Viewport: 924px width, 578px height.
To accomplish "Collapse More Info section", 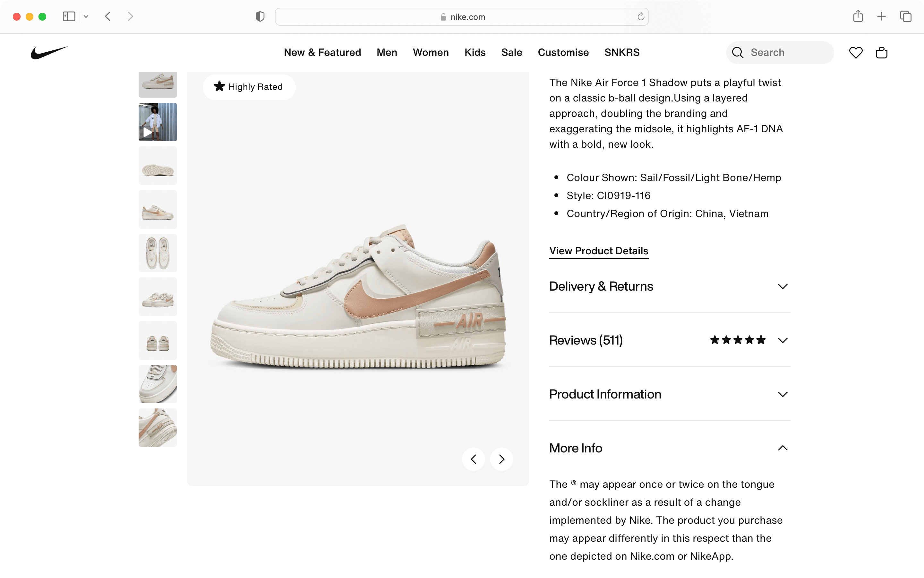I will [x=670, y=448].
